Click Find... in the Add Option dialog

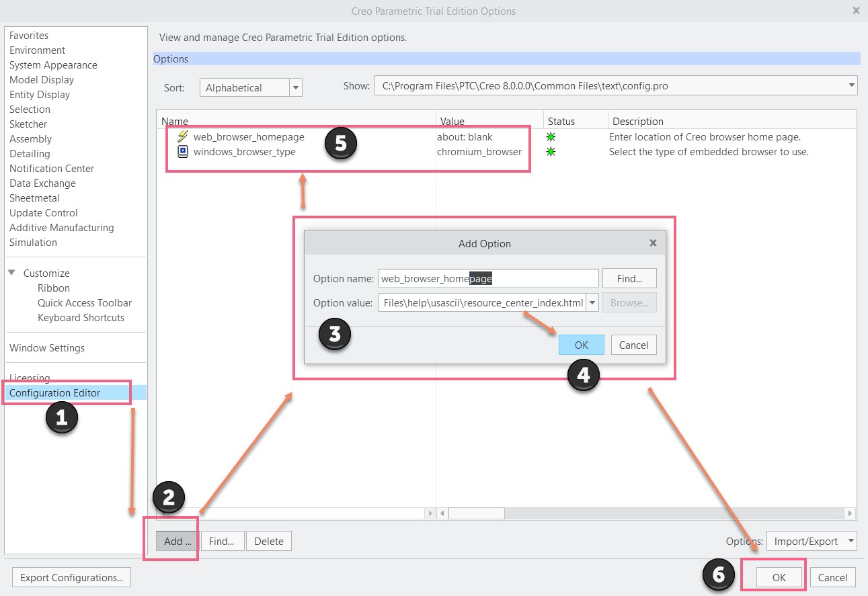[629, 278]
